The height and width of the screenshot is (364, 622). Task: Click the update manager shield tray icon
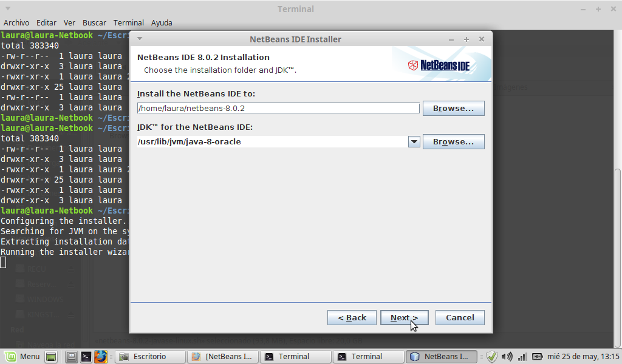click(x=492, y=357)
